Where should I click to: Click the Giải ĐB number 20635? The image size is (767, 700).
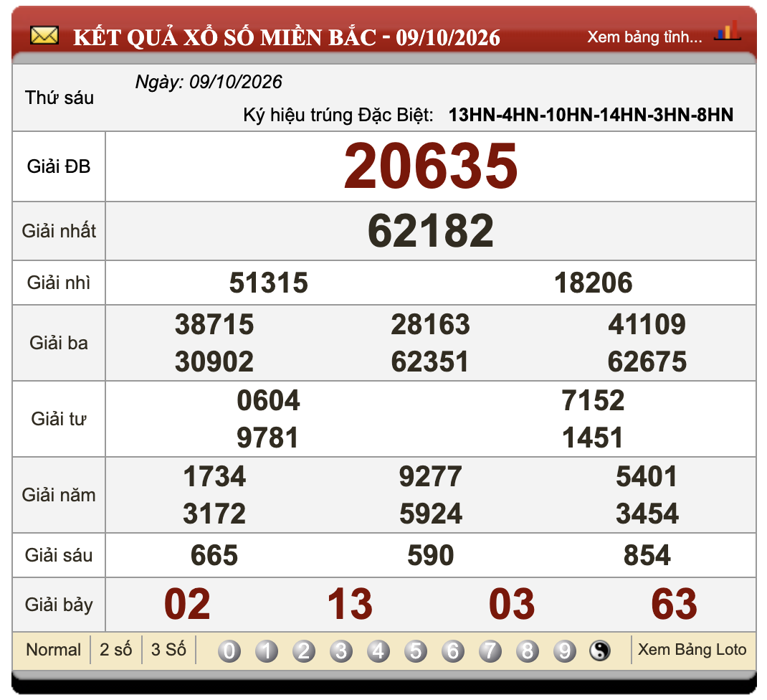coord(431,166)
